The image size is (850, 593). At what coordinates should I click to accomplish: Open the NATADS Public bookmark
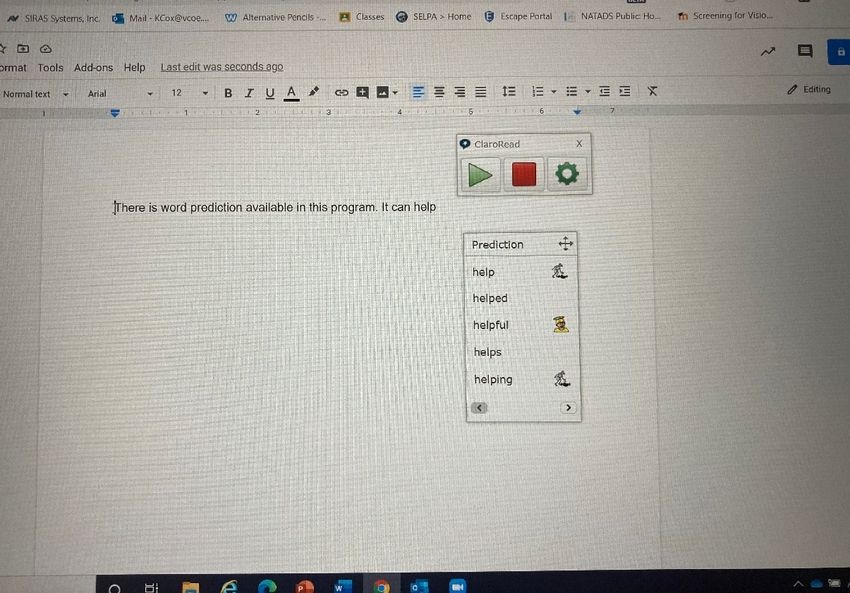coord(613,16)
